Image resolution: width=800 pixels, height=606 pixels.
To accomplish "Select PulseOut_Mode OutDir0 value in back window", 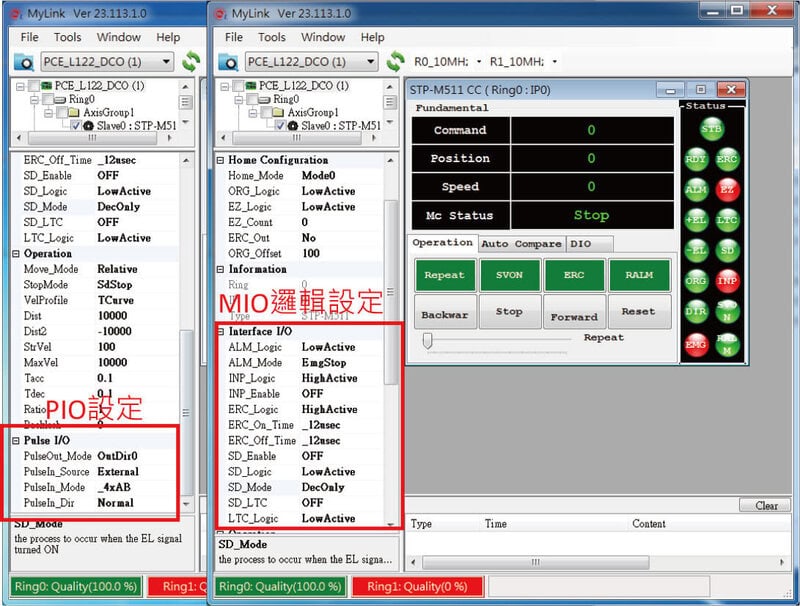I will coord(117,456).
